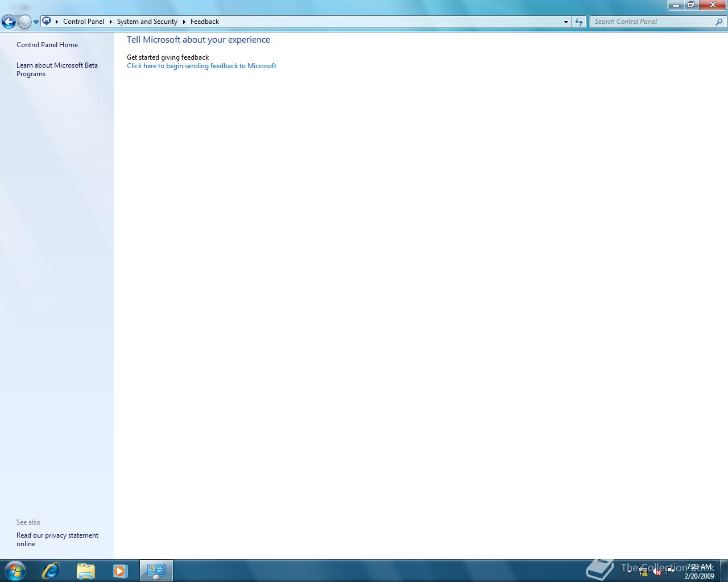Expand the arrow after System and Security
The height and width of the screenshot is (582, 728).
pos(184,22)
